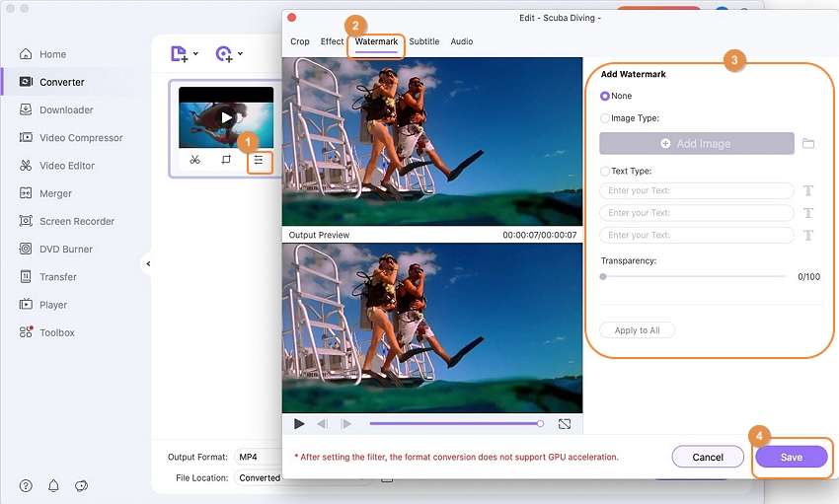Click the scissors trim icon under thumbnail
Screen dimensions: 839x504
[x=194, y=159]
